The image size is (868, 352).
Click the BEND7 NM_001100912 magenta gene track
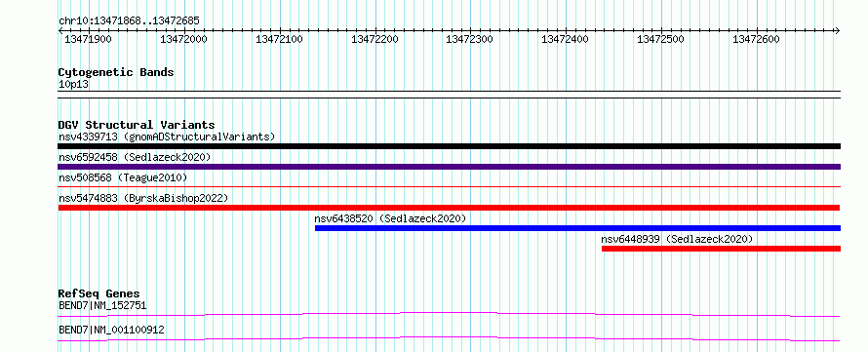[x=449, y=338]
